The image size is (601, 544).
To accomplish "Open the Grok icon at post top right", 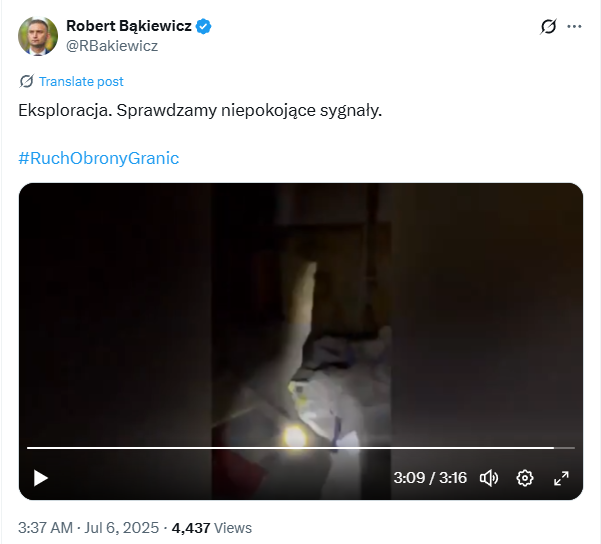I will 548,26.
